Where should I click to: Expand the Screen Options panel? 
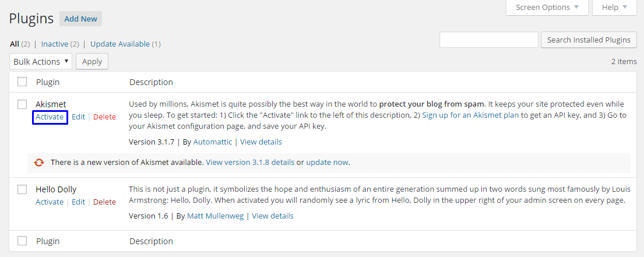click(543, 8)
